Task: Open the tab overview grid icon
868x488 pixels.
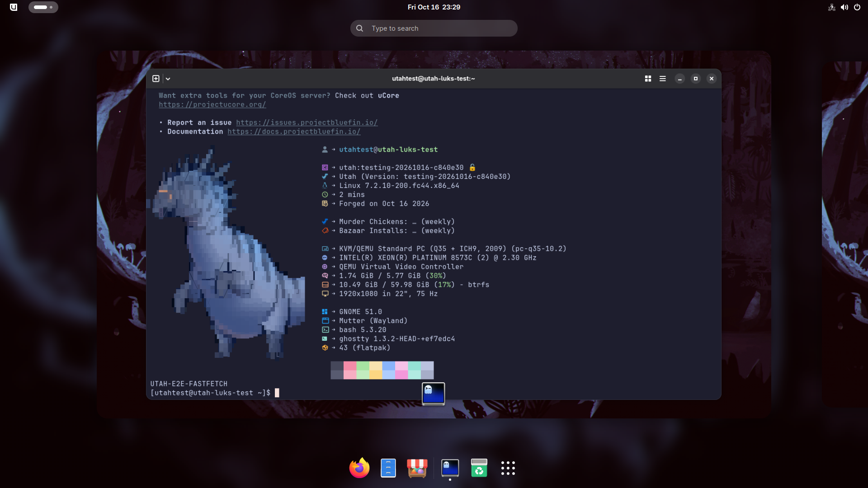Action: coord(648,79)
